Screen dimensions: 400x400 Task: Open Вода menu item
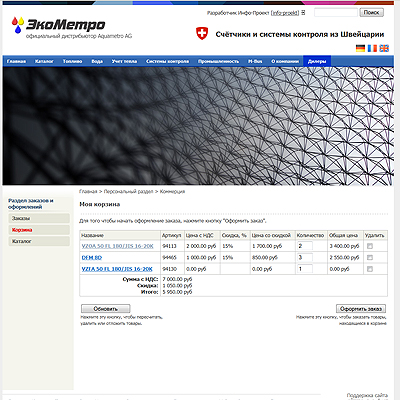(97, 61)
